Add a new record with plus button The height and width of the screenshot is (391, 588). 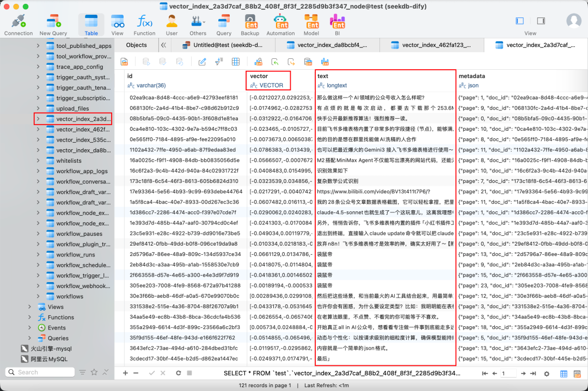pyautogui.click(x=125, y=373)
